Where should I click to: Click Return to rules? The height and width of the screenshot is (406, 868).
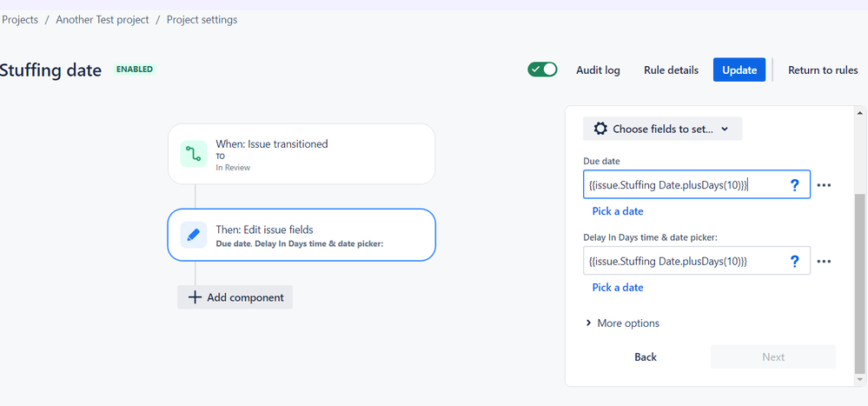823,70
